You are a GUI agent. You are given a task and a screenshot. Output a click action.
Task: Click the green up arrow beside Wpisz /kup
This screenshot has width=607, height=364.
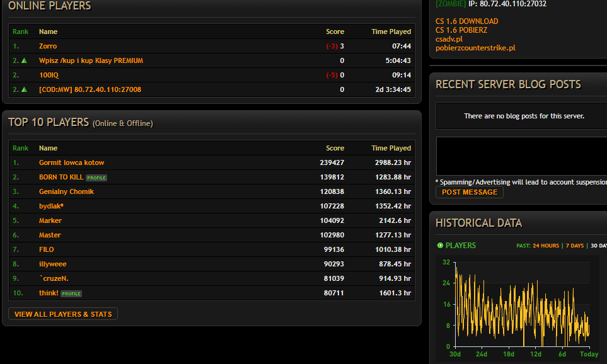click(x=24, y=60)
